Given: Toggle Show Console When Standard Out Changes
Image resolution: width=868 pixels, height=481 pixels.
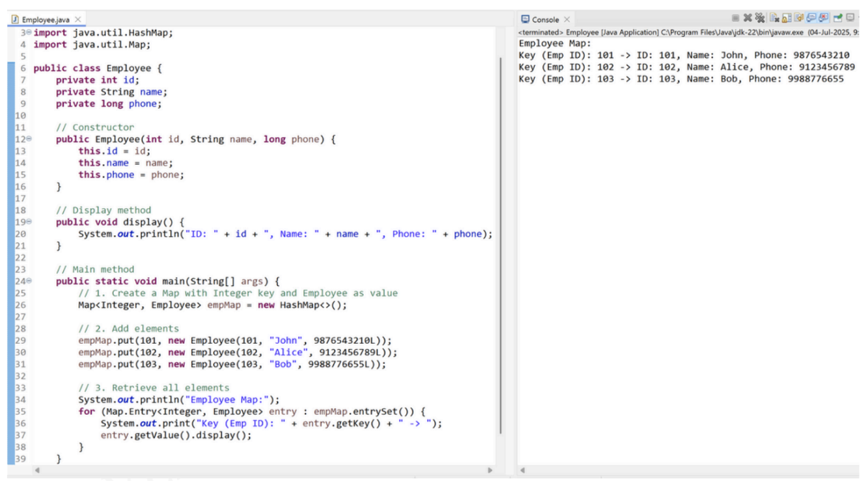Looking at the screenshot, I should click(809, 19).
